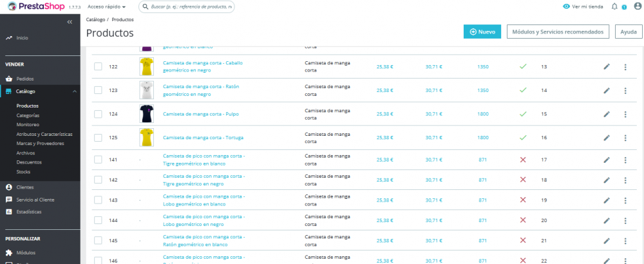The height and width of the screenshot is (264, 644).
Task: Open more actions menu for product 123
Action: click(625, 90)
